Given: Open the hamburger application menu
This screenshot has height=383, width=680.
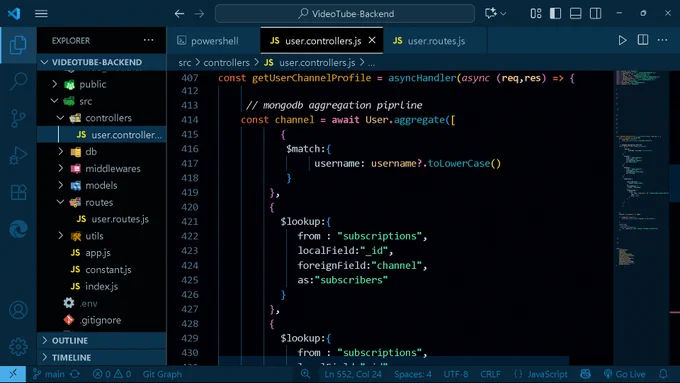Looking at the screenshot, I should click(x=41, y=14).
